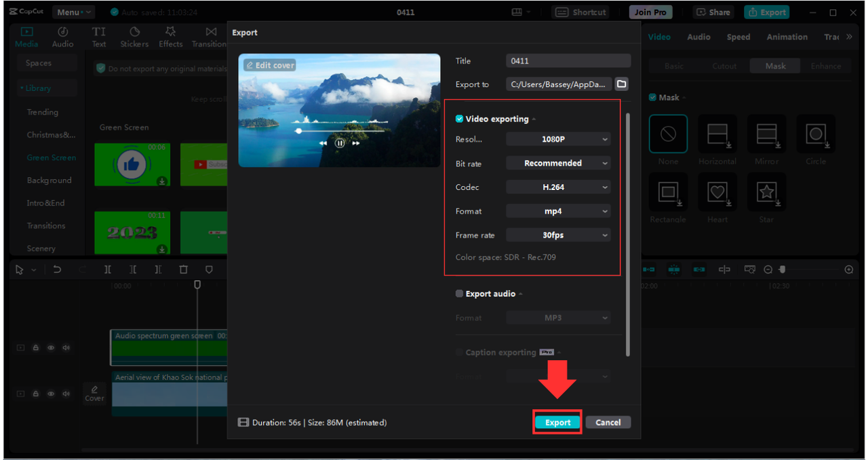Choose the Star mask shape
Screen dimensions: 868x460
pos(766,192)
